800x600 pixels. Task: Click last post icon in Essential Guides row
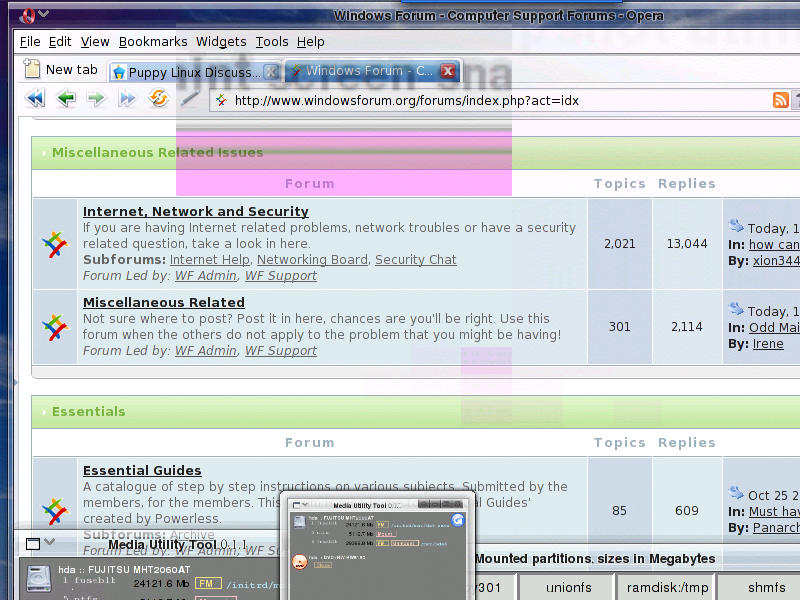coord(736,492)
